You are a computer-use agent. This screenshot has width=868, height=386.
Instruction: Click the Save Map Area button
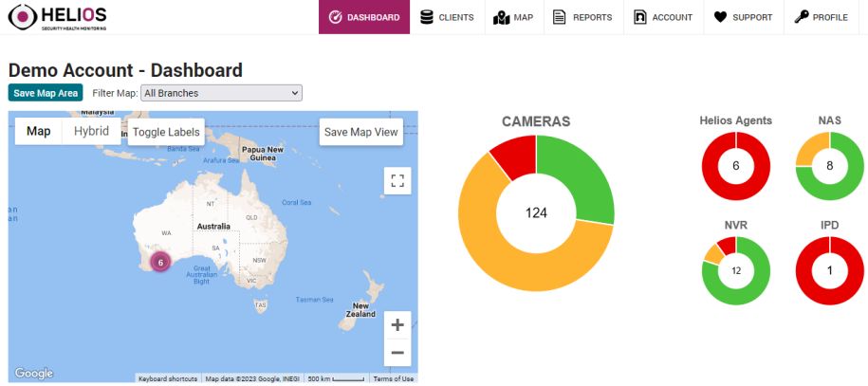click(46, 93)
